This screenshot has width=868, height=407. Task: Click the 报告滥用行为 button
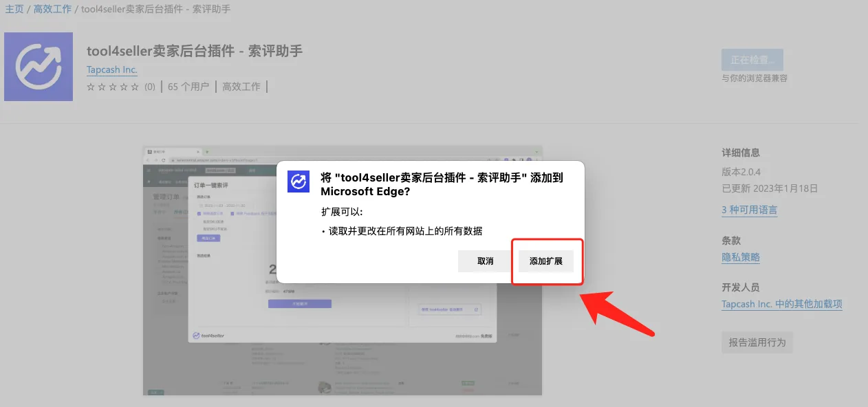[757, 342]
